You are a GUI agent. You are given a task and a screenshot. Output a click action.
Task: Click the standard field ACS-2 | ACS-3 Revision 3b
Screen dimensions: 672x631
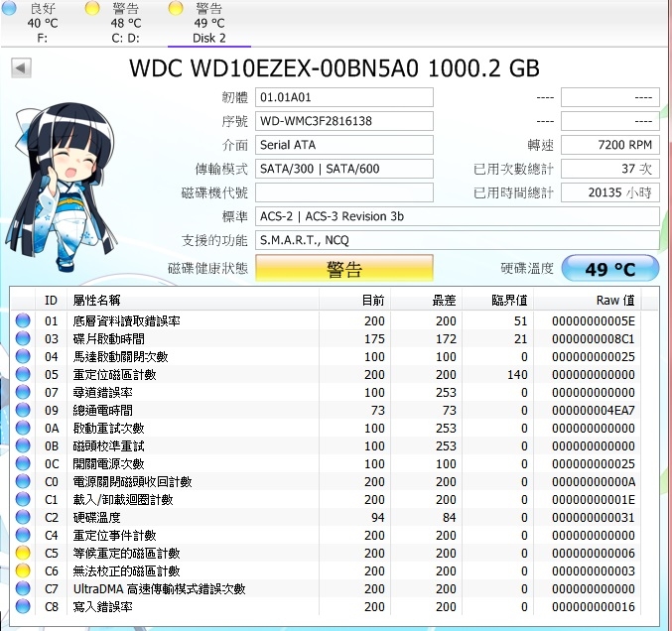pyautogui.click(x=458, y=216)
